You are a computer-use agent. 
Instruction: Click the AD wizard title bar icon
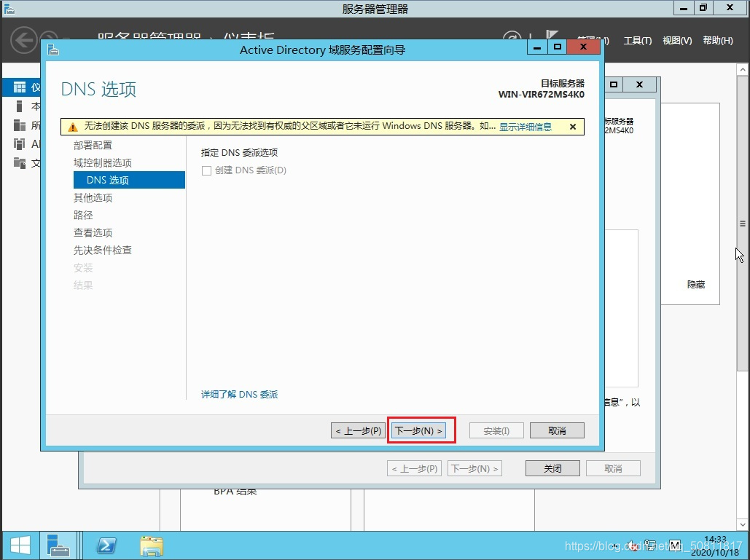point(53,50)
